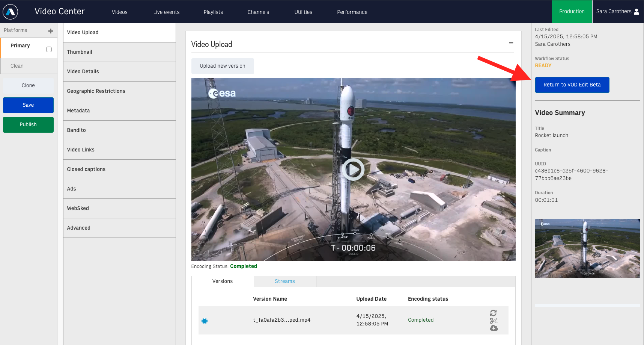This screenshot has height=345, width=644.
Task: Click the re-encode refresh icon in the version row
Action: (494, 313)
